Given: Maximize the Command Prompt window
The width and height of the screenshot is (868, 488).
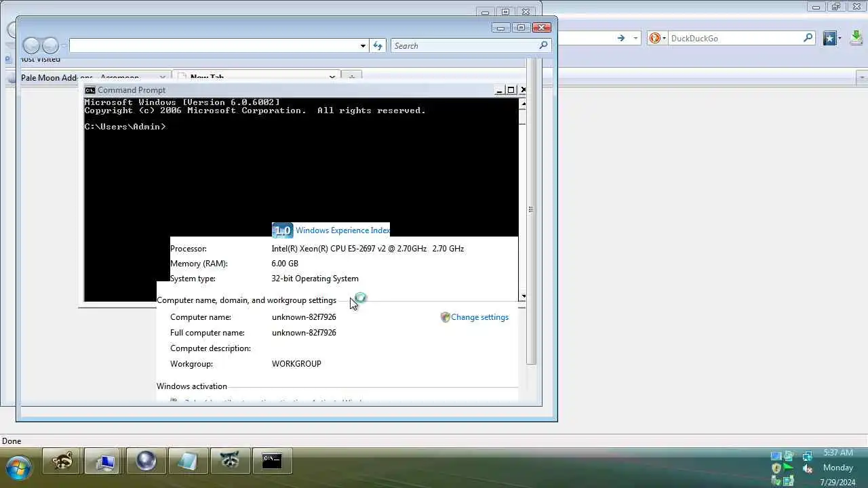Looking at the screenshot, I should click(511, 89).
